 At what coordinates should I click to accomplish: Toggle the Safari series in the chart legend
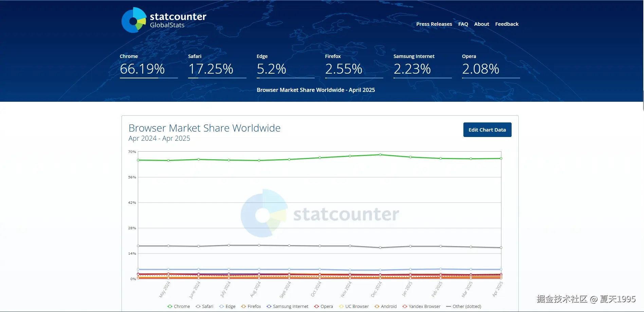[204, 306]
